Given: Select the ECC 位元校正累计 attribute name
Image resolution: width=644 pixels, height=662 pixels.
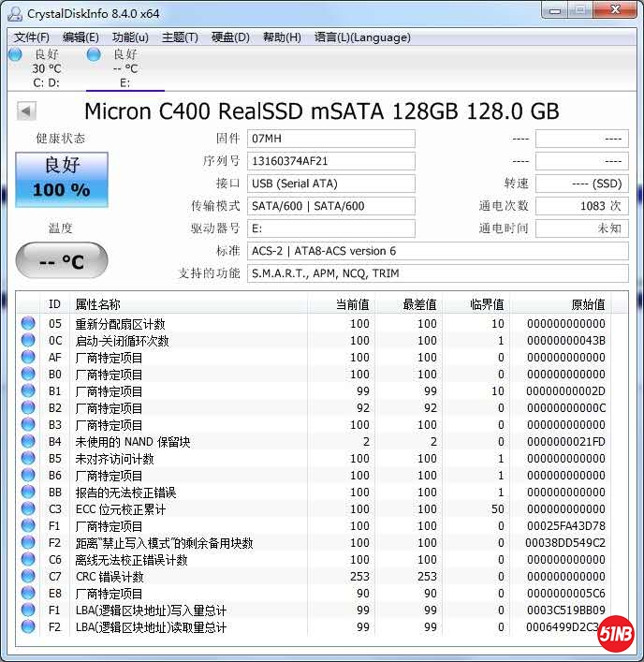Looking at the screenshot, I should click(120, 509).
